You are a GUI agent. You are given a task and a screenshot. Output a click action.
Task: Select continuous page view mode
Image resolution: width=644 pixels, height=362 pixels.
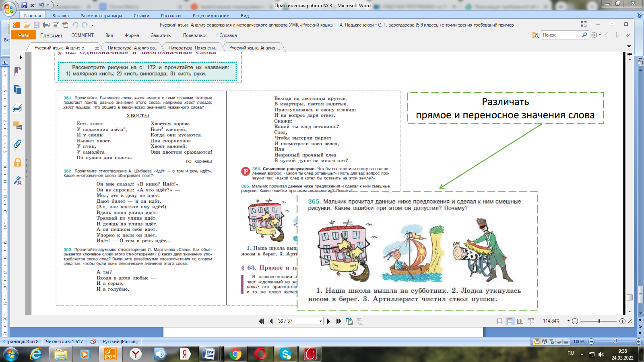[510, 321]
